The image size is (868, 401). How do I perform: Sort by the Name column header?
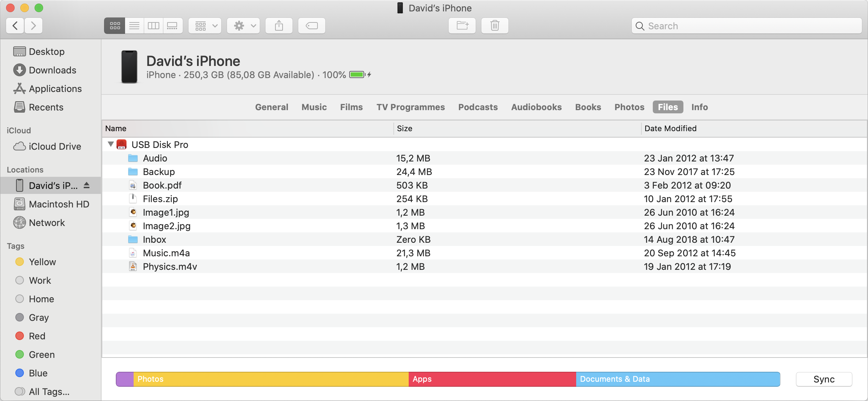[x=248, y=128]
